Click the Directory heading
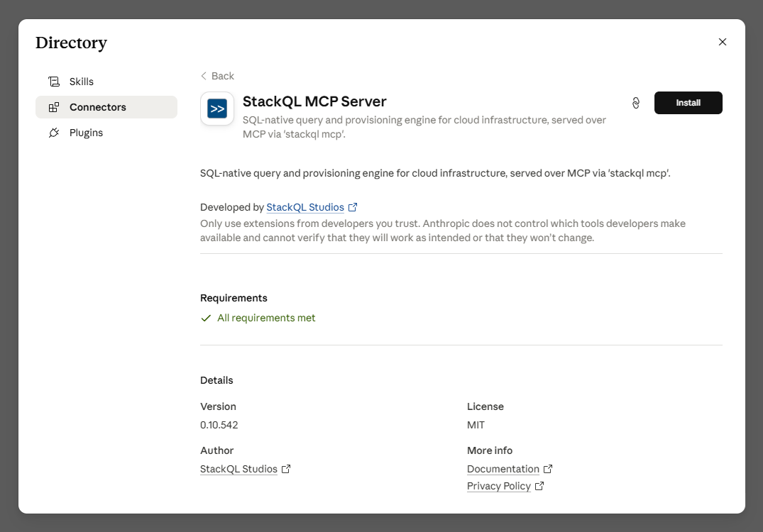This screenshot has width=763, height=532. pyautogui.click(x=71, y=43)
